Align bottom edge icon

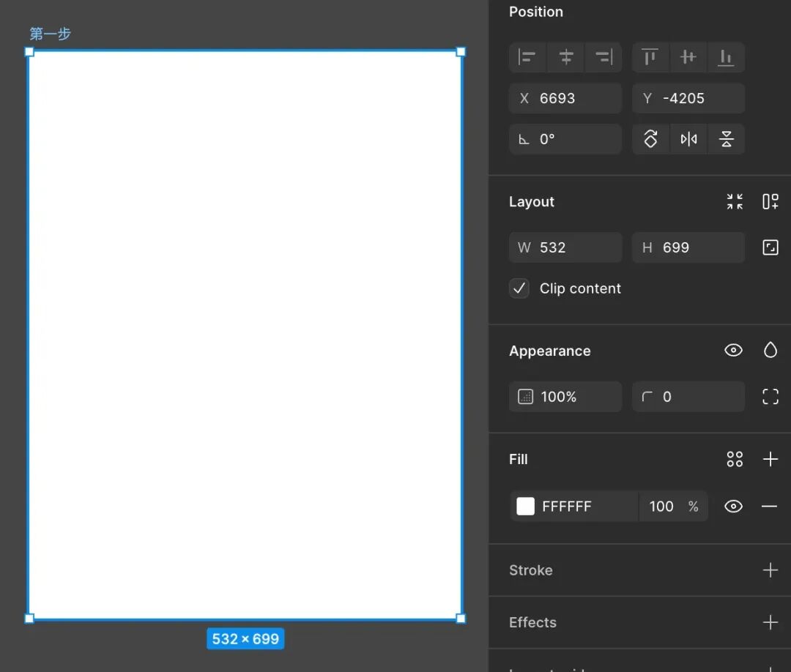click(726, 57)
